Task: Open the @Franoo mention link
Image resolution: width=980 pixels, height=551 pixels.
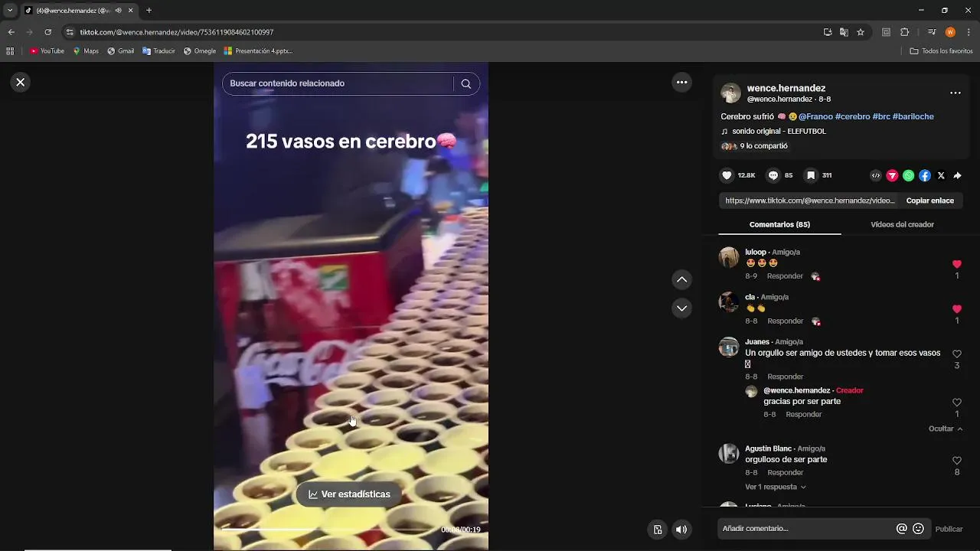Action: (815, 116)
